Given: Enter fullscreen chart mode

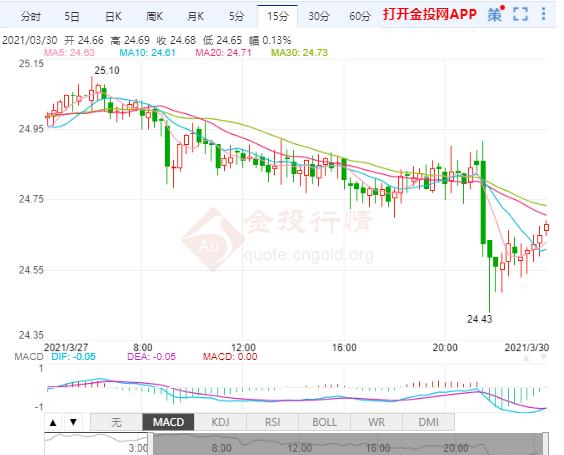Looking at the screenshot, I should [520, 14].
